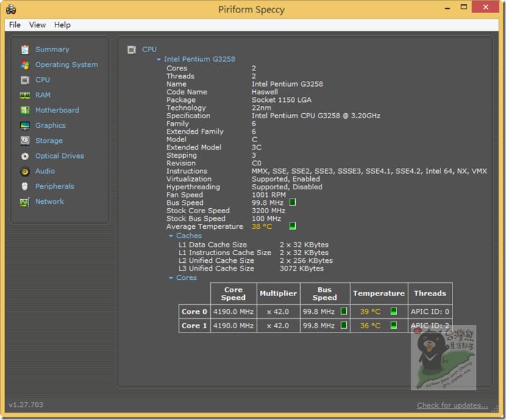The width and height of the screenshot is (506, 420).
Task: Click the Core Speed column header
Action: click(x=233, y=294)
